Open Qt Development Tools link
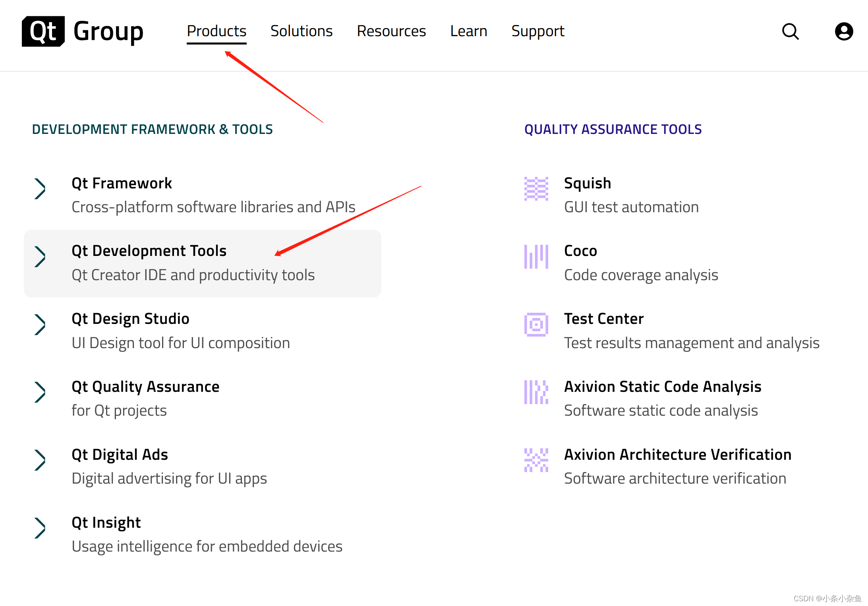 (x=149, y=251)
